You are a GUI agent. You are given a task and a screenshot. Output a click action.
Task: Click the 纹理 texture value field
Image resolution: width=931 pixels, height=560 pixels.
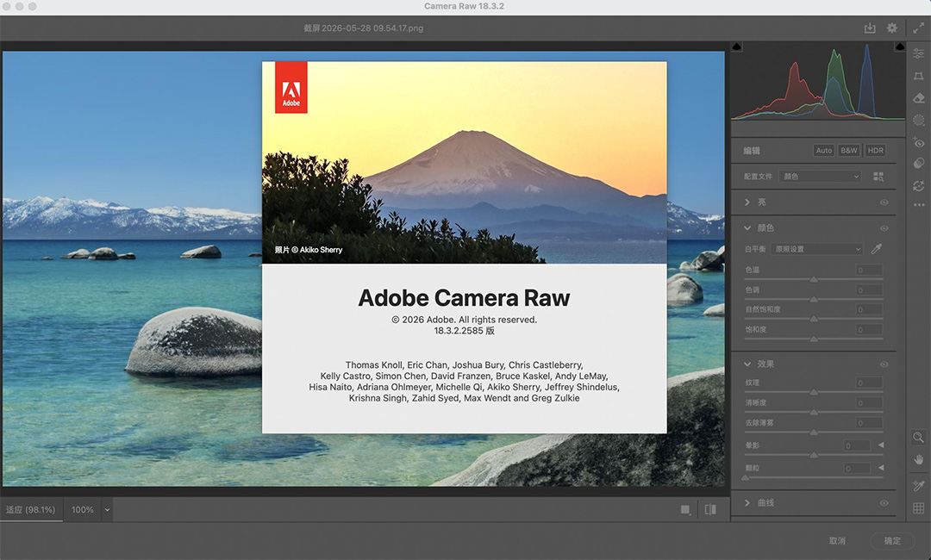click(869, 383)
